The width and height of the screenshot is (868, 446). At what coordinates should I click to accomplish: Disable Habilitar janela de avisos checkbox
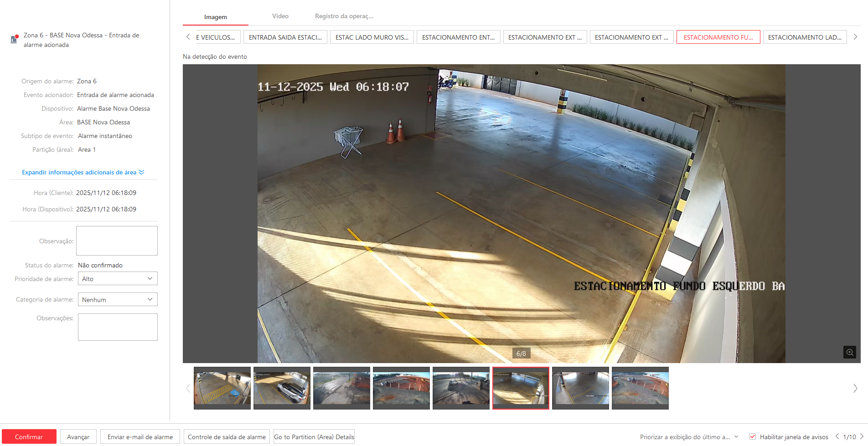pos(753,436)
